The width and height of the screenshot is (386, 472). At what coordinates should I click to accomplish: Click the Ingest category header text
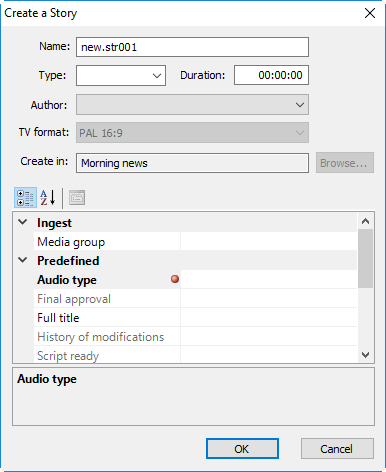coord(54,223)
